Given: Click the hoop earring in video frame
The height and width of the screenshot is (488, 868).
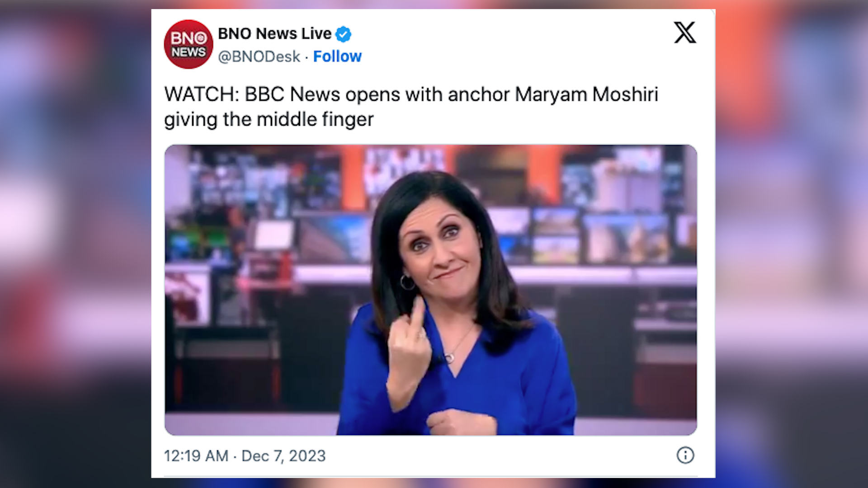Looking at the screenshot, I should click(x=407, y=282).
